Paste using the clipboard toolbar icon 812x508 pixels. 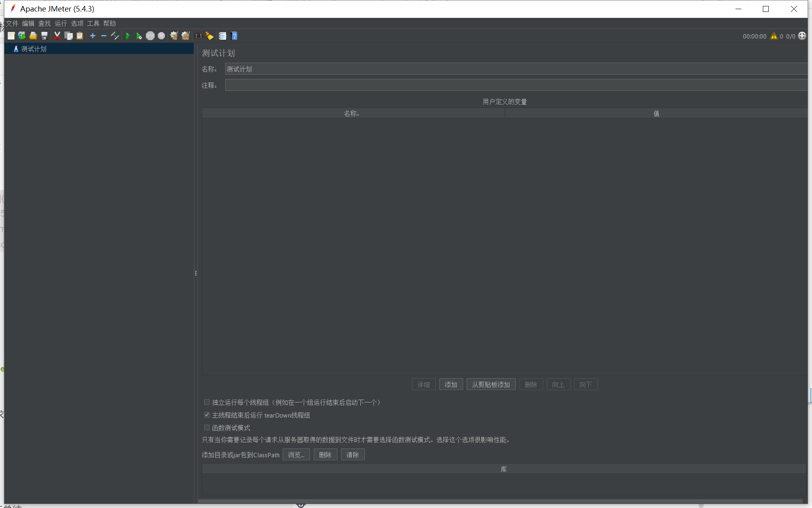pos(80,36)
